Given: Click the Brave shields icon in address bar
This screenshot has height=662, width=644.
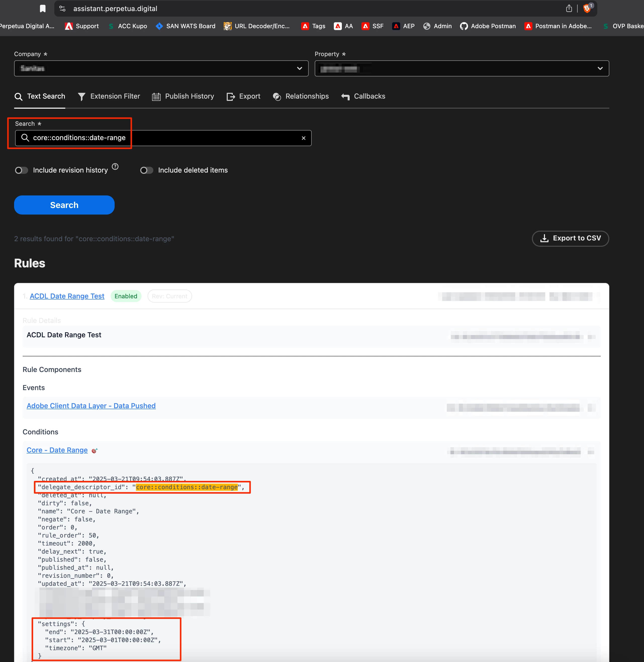Looking at the screenshot, I should pos(587,9).
